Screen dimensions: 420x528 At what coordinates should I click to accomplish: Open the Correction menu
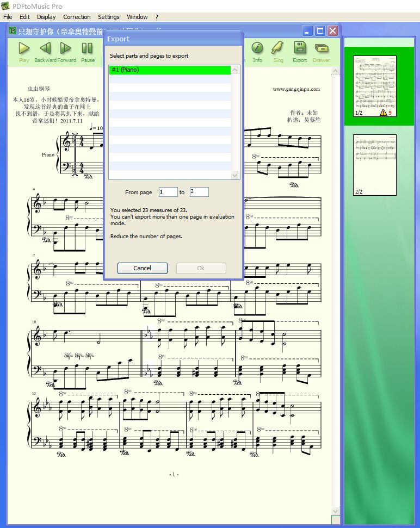pyautogui.click(x=77, y=17)
